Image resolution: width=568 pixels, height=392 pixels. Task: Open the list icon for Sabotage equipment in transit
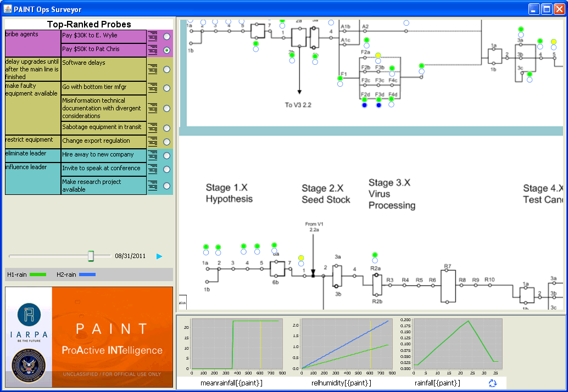(x=153, y=128)
